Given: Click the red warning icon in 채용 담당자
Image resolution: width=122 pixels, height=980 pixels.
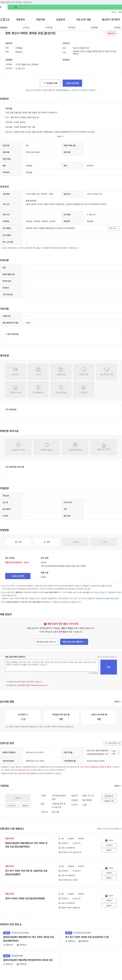Looking at the screenshot, I should [45, 624].
